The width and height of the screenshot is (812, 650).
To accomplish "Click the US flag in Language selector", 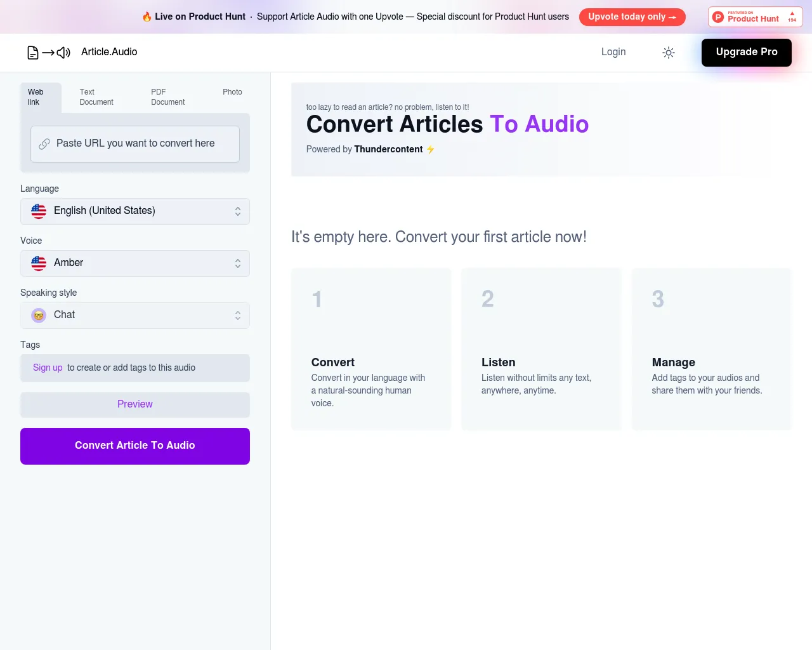I will click(39, 211).
